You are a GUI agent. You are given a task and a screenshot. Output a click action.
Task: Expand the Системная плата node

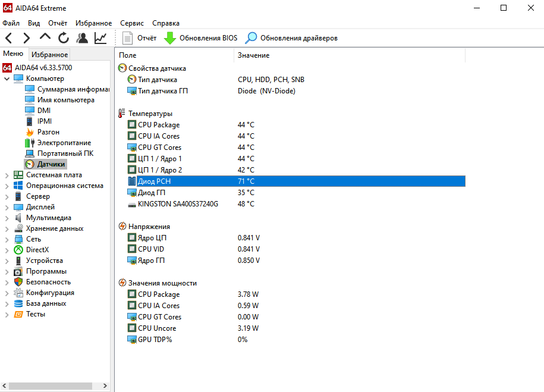[x=7, y=175]
